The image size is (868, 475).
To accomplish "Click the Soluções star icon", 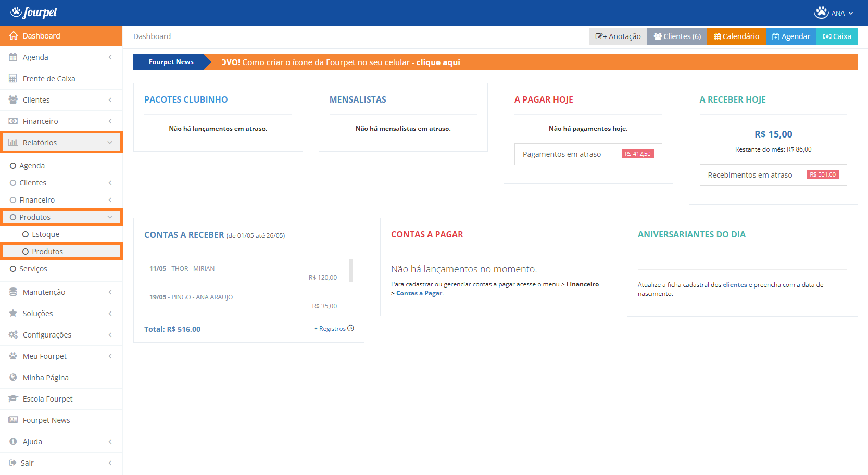I will 13,314.
